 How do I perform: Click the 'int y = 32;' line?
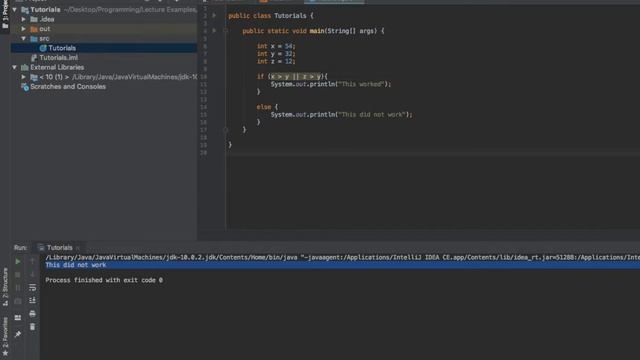tap(276, 54)
